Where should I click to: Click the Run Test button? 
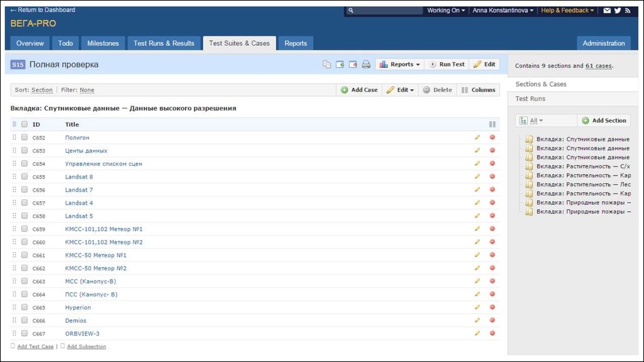(447, 65)
